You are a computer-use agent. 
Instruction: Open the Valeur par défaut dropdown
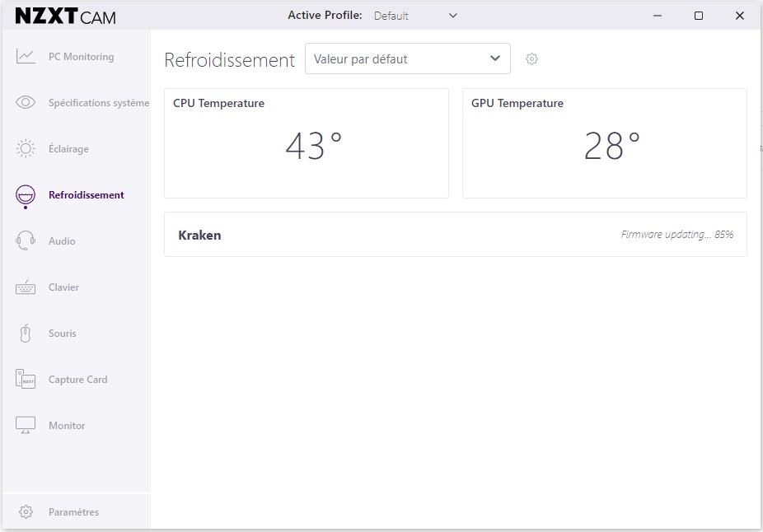[x=407, y=58]
